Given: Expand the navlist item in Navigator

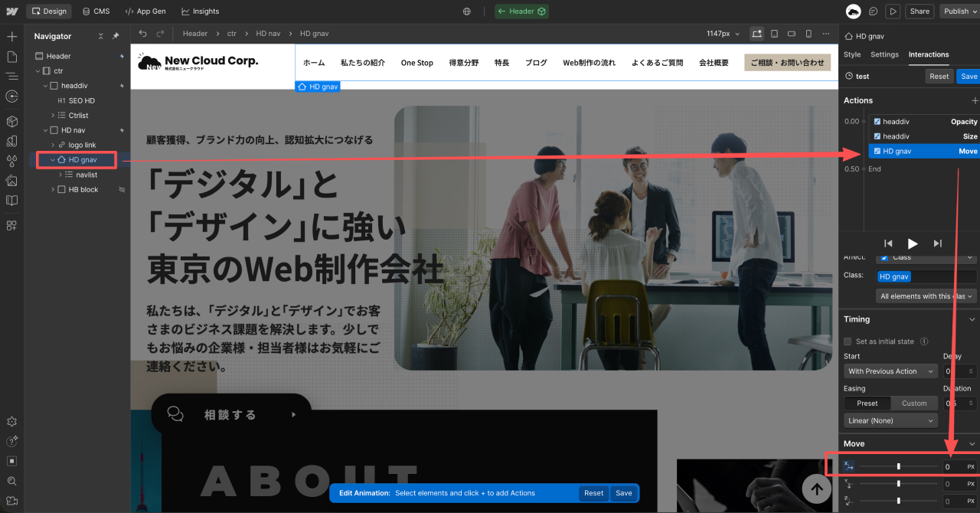Looking at the screenshot, I should tap(60, 175).
